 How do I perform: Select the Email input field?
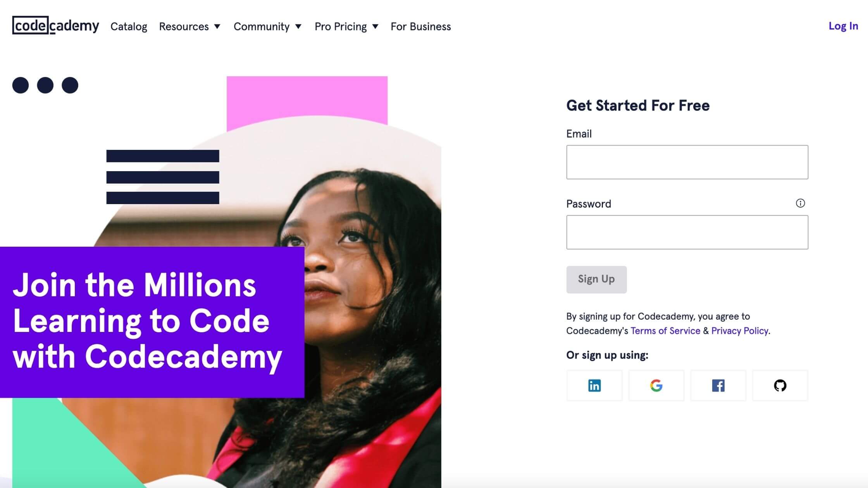coord(687,162)
